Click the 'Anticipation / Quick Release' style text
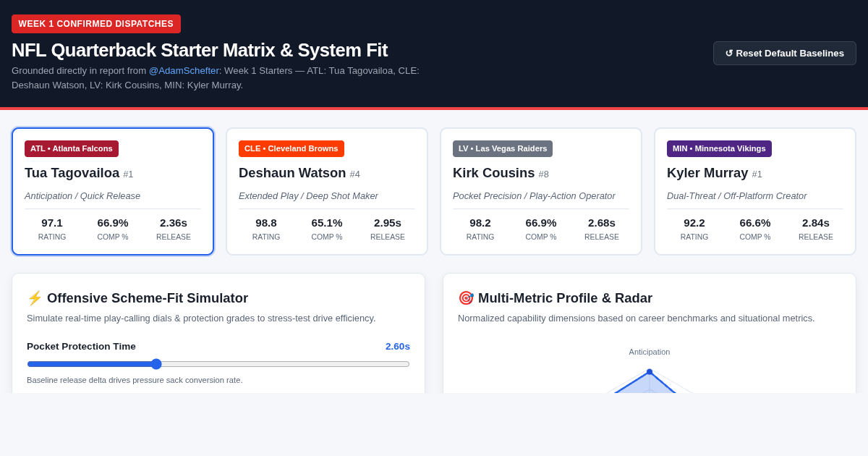 point(82,195)
